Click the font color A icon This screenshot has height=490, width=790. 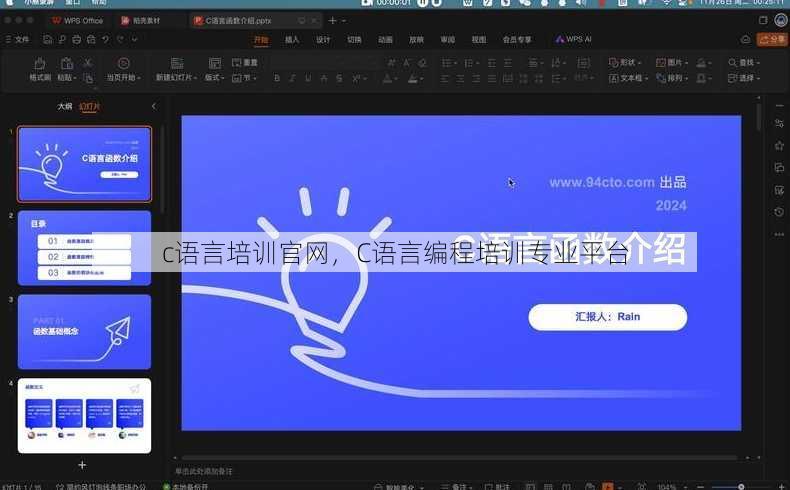click(387, 79)
